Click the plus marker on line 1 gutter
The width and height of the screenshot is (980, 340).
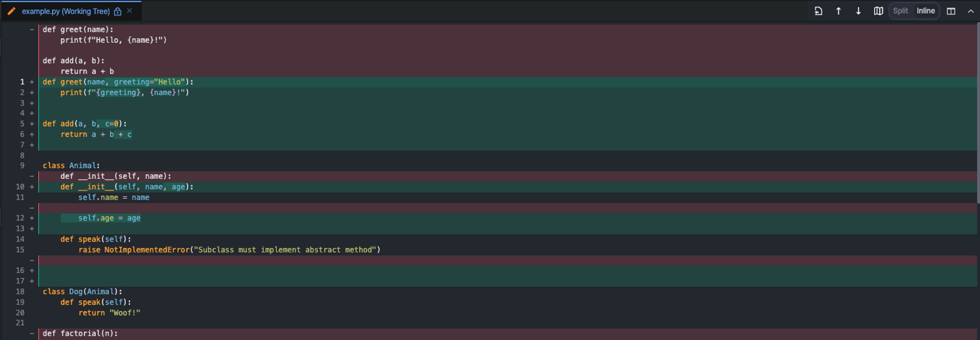[x=32, y=82]
